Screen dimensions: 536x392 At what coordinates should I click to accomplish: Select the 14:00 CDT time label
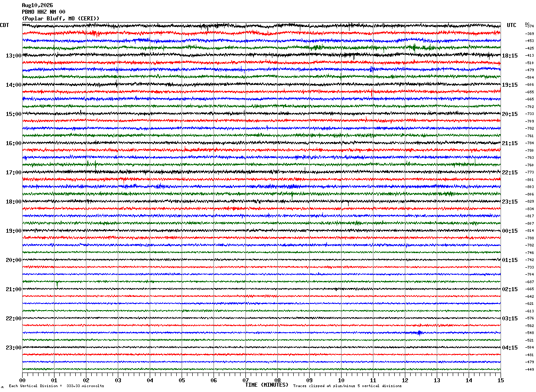point(14,85)
